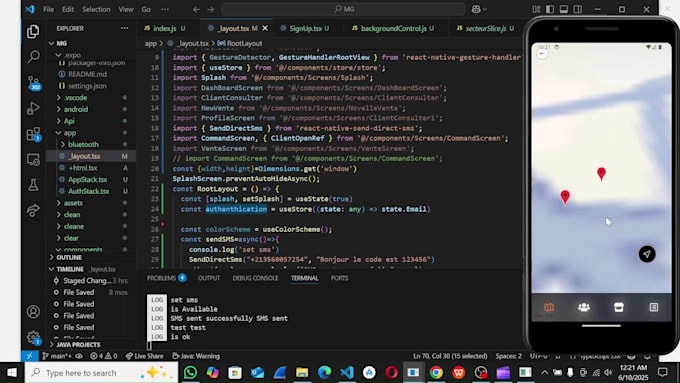The image size is (680, 383).
Task: Click Live Share in the status bar
Action: 144,356
